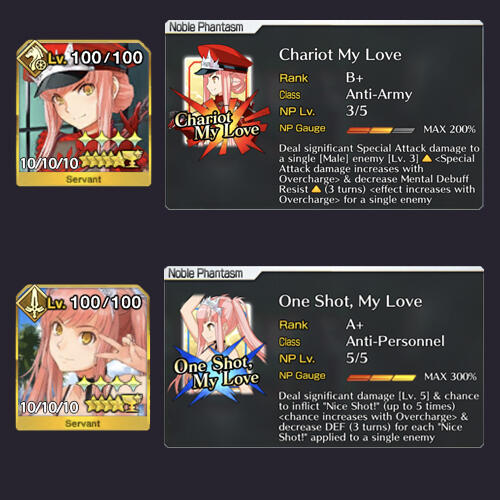Click the yellow upgrade triangle after Resist

click(316, 189)
